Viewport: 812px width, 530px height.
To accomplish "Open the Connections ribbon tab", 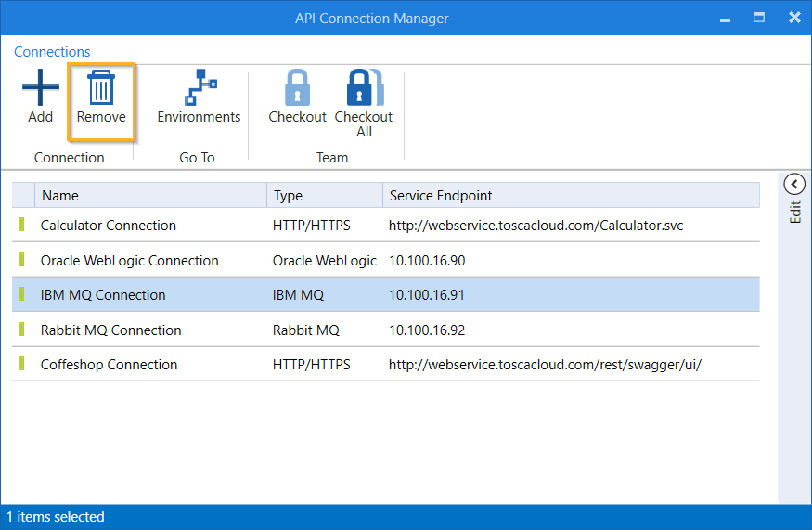I will click(x=52, y=52).
